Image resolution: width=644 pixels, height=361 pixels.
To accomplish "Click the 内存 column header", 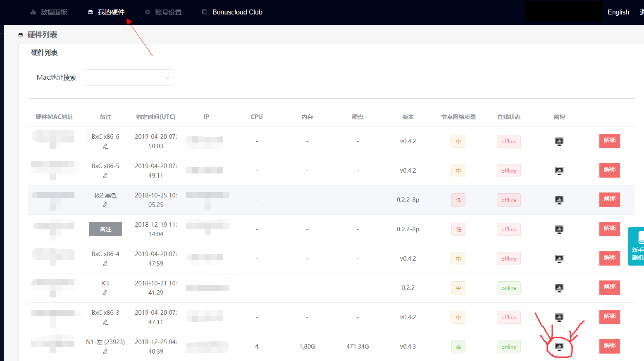I will coord(307,117).
